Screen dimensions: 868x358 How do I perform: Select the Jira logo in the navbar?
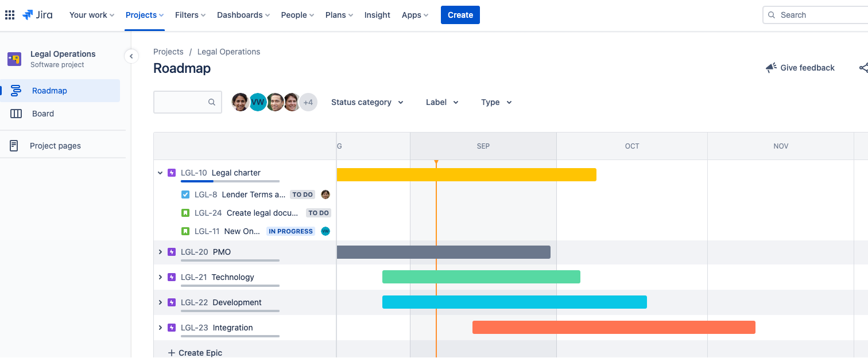pos(37,14)
